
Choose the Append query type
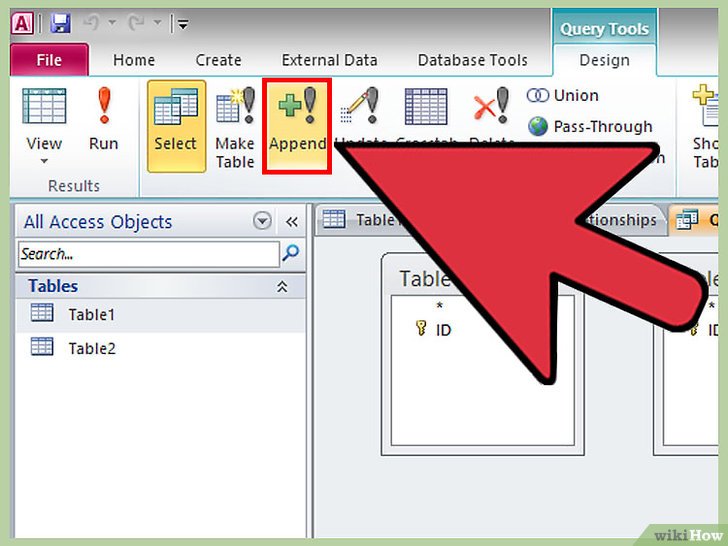click(297, 126)
